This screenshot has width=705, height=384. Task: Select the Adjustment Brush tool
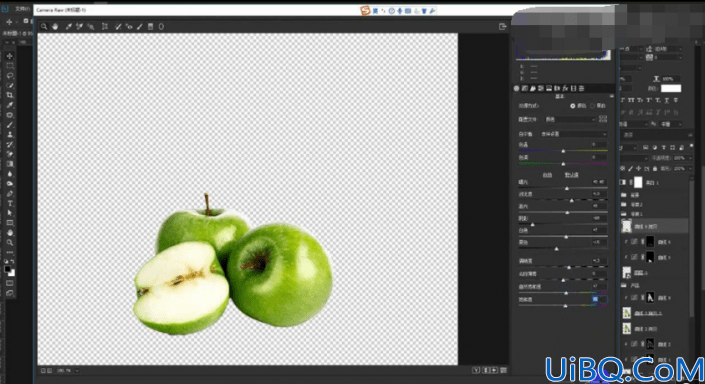pos(140,27)
